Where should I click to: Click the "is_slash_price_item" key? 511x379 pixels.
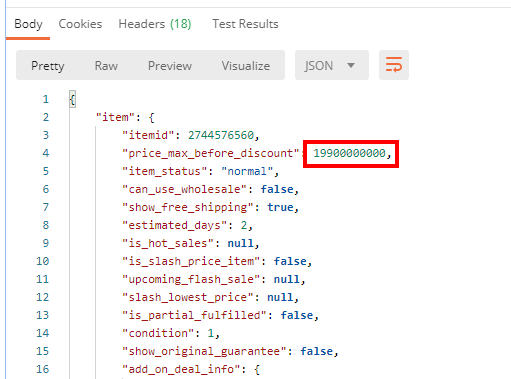click(x=191, y=261)
